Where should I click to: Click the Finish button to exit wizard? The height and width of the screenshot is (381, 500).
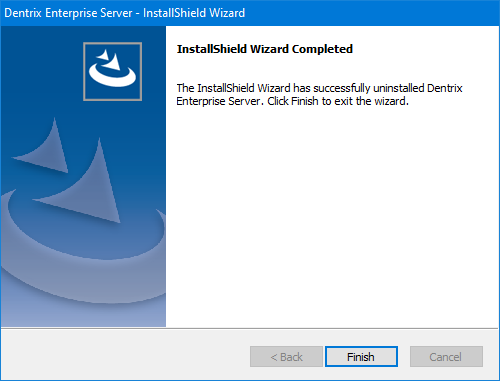[361, 357]
